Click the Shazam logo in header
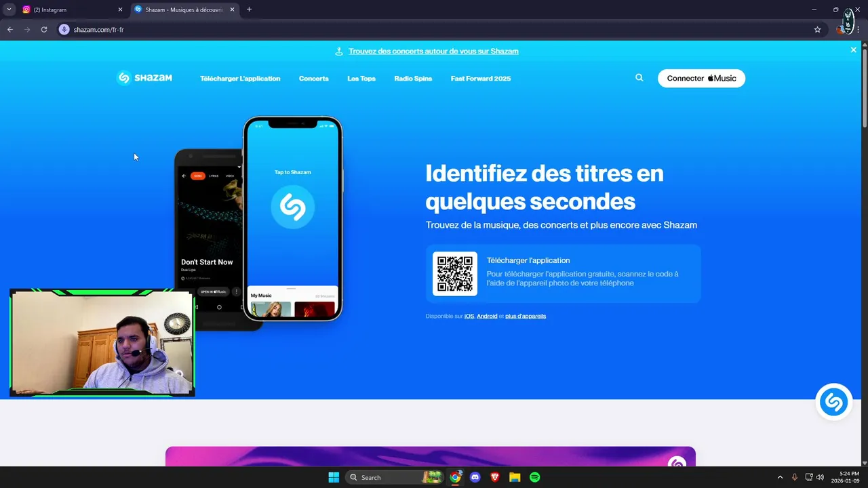868x488 pixels. [144, 78]
